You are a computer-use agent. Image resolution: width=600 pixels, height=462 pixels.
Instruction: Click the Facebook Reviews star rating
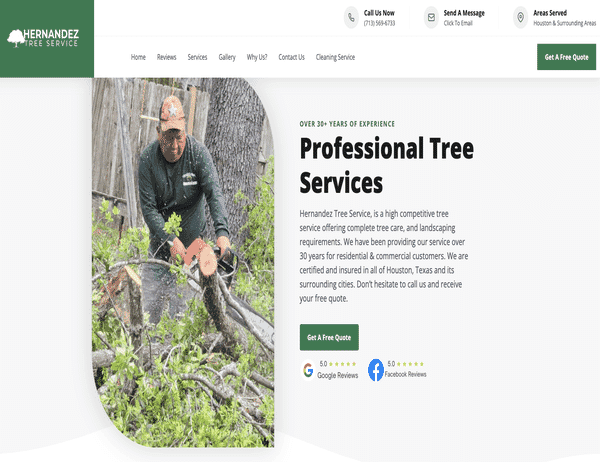pos(410,364)
